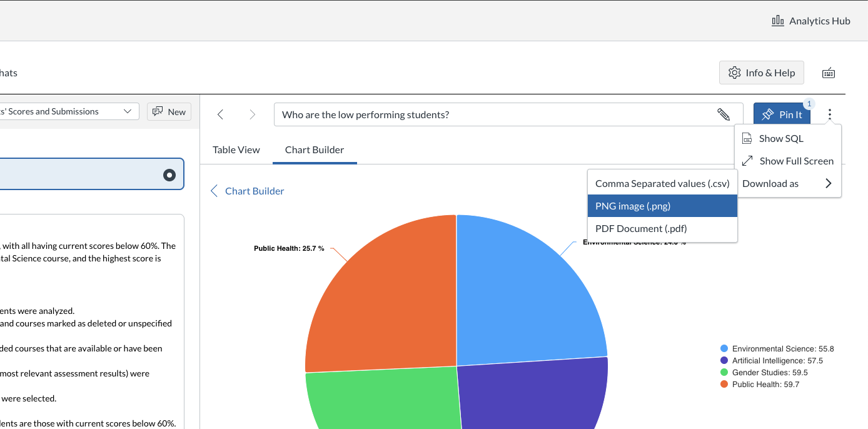Viewport: 868px width, 429px height.
Task: Expand the Download as submenu
Action: (x=788, y=183)
